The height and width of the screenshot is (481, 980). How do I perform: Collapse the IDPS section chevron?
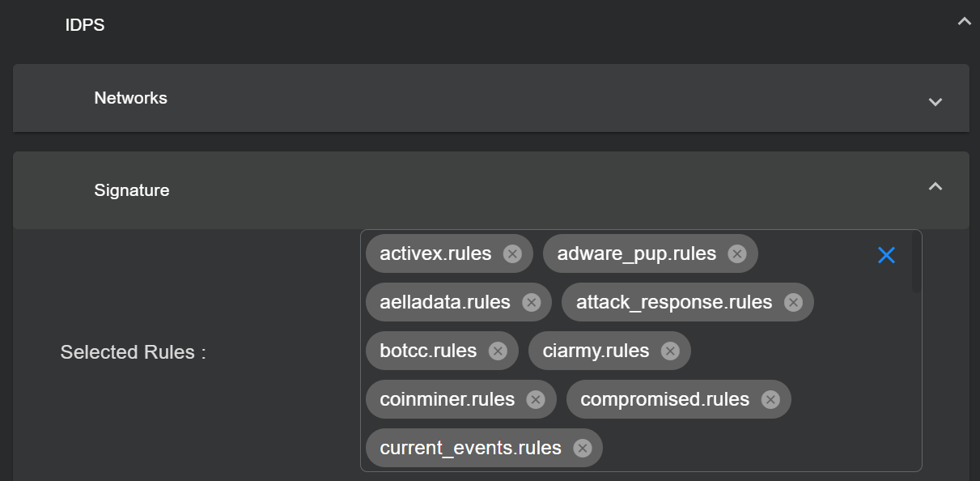[964, 22]
